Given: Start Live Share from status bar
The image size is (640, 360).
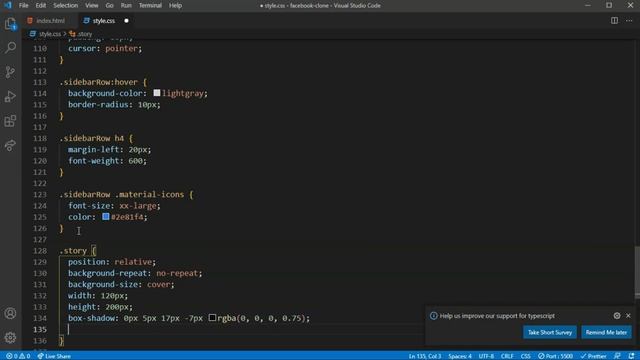Looking at the screenshot, I should tap(54, 356).
